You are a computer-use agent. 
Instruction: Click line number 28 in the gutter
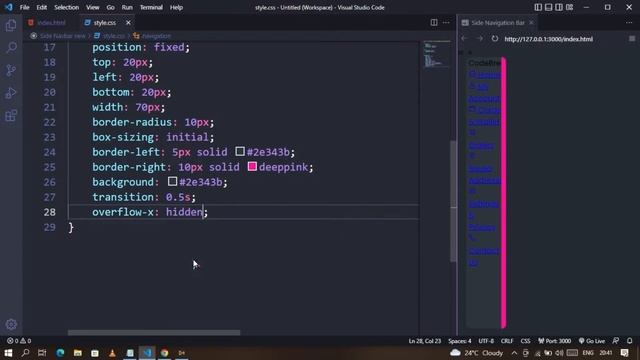point(49,212)
